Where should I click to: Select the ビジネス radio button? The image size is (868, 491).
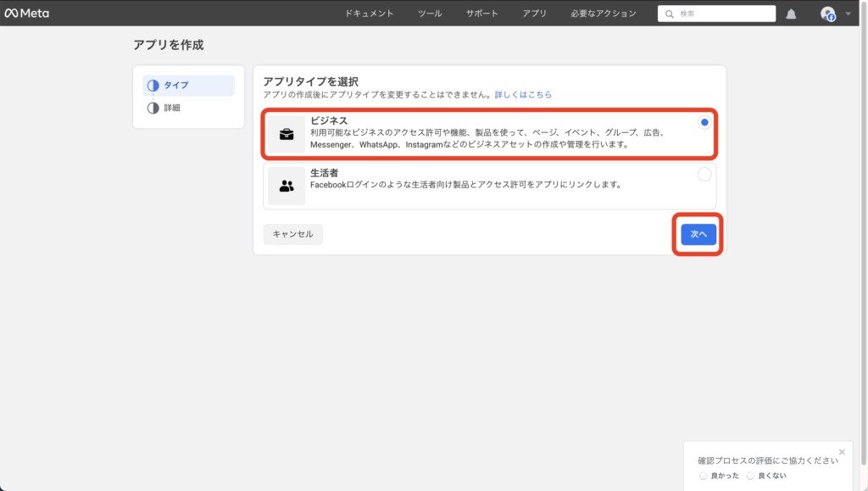click(x=704, y=122)
